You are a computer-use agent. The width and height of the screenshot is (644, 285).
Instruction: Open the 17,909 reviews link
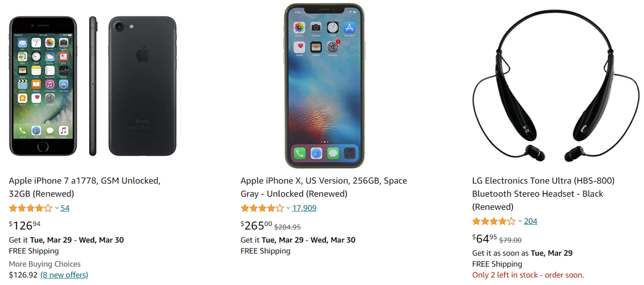point(304,208)
